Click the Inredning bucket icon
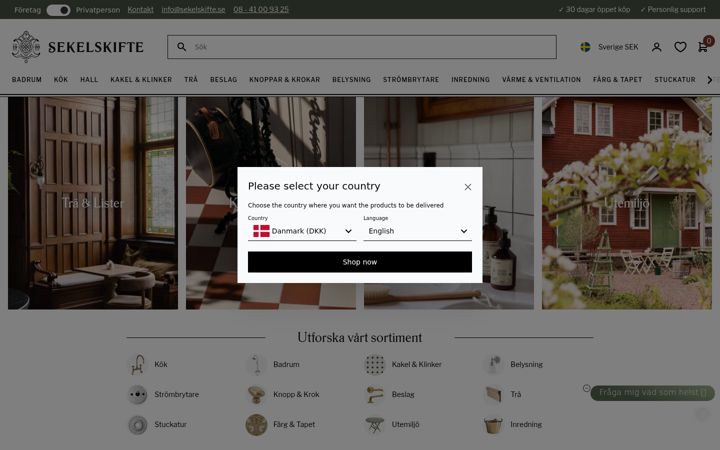The height and width of the screenshot is (450, 720). 494,425
